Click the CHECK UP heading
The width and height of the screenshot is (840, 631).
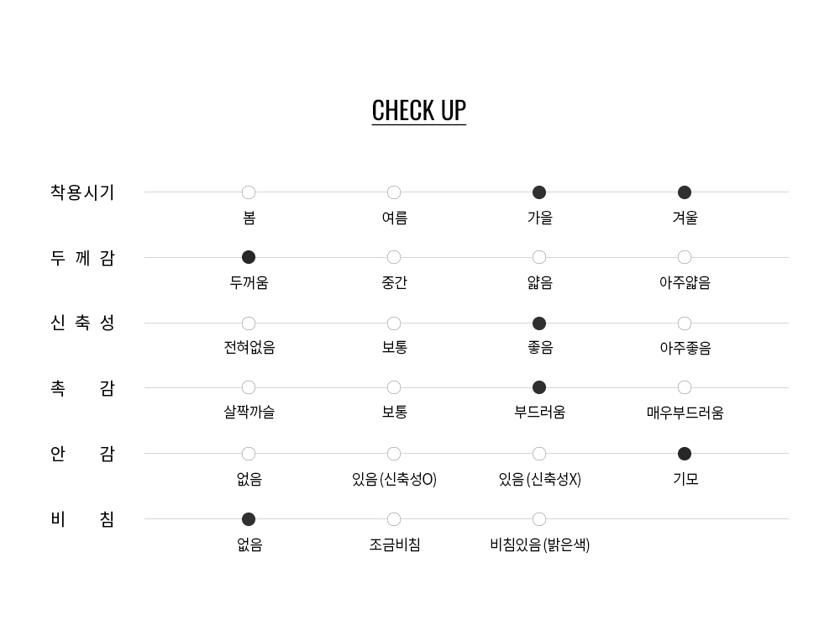tap(418, 110)
